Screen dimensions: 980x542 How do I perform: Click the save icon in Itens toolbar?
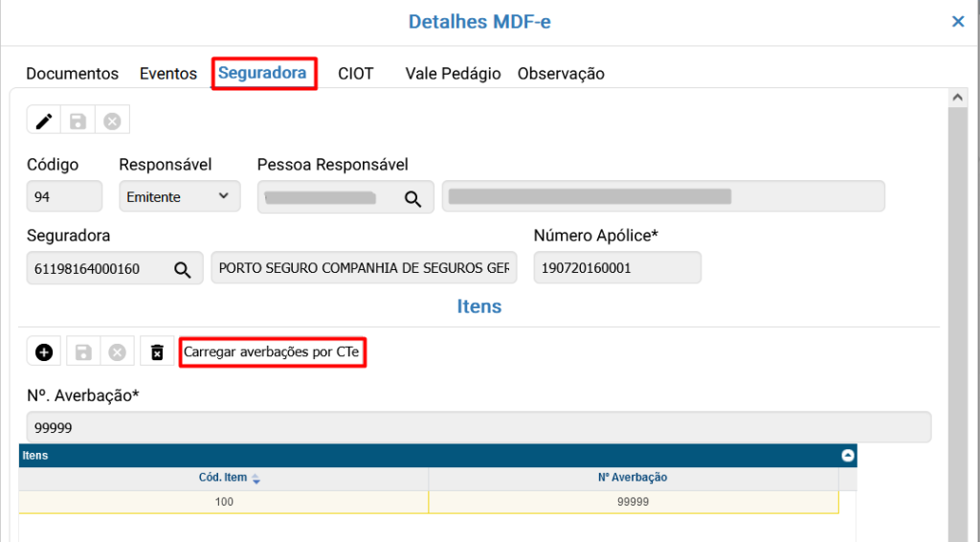point(83,352)
